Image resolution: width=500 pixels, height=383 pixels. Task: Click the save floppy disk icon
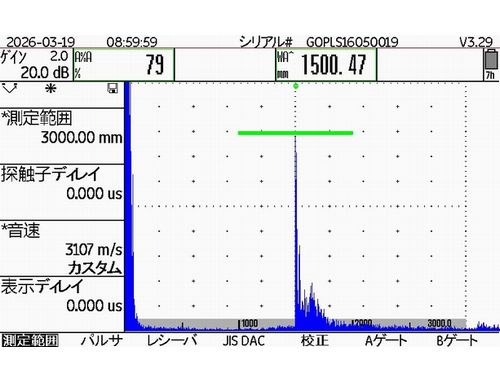(113, 88)
